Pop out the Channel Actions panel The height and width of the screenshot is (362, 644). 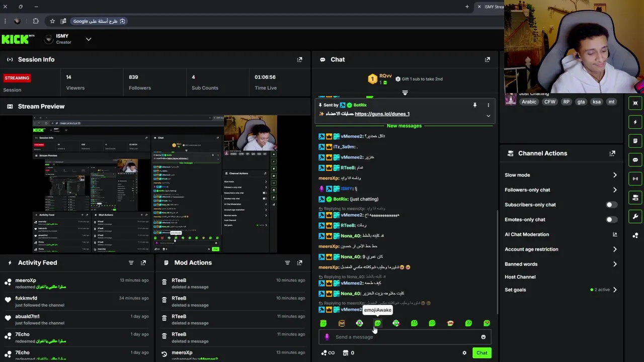click(x=612, y=153)
